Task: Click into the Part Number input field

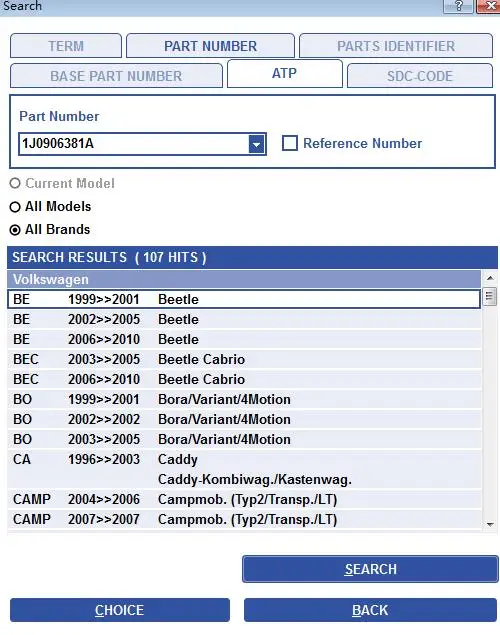Action: pos(134,144)
